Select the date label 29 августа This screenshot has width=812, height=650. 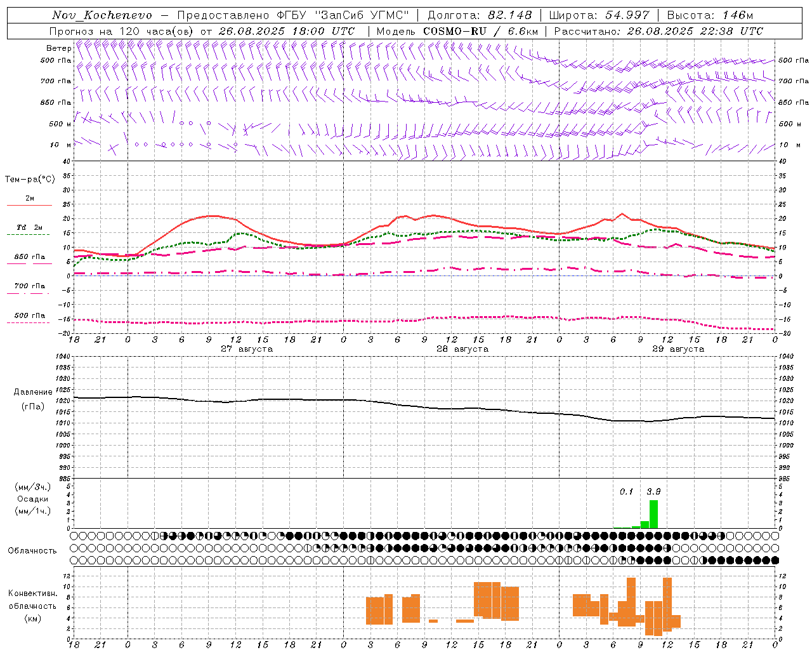678,349
